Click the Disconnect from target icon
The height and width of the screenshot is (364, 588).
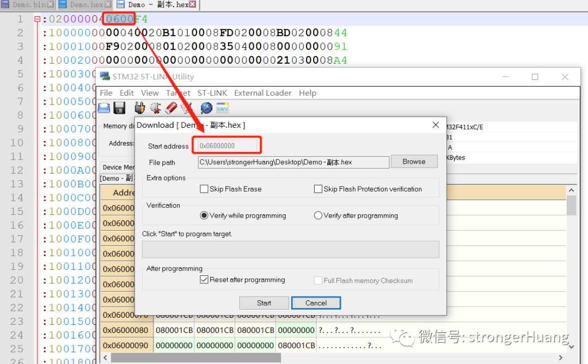coord(155,108)
